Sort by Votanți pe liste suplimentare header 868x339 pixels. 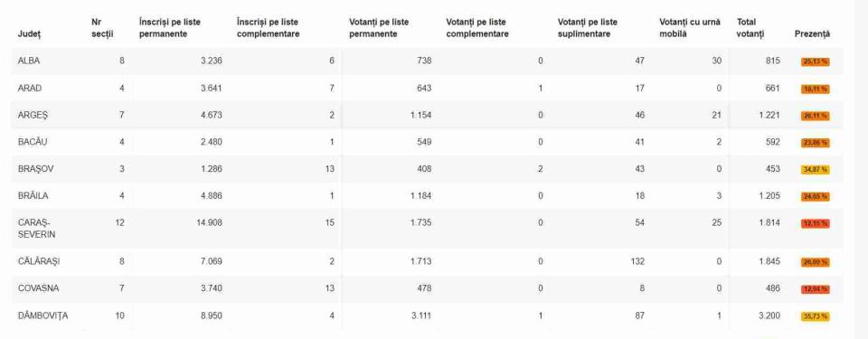pos(588,28)
